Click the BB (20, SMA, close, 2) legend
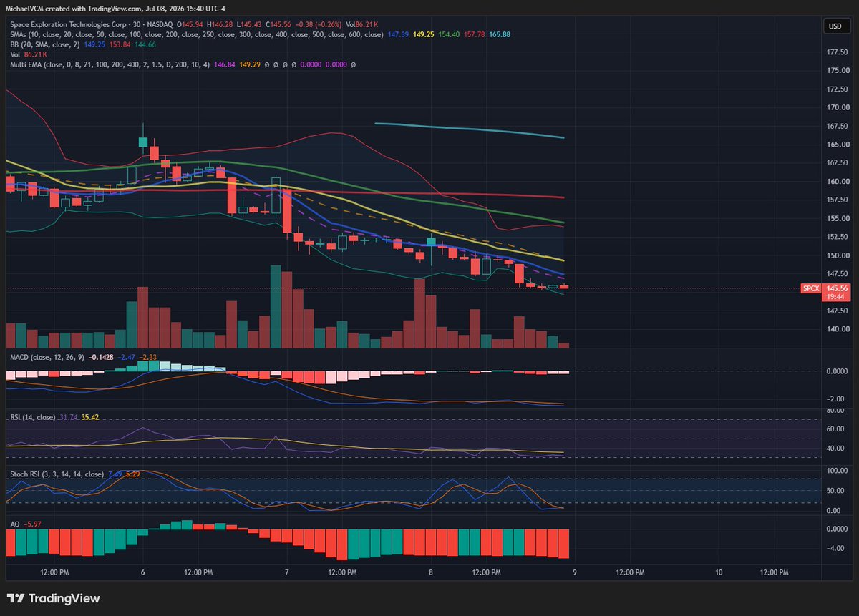Screen dimensions: 859x616 point(45,44)
